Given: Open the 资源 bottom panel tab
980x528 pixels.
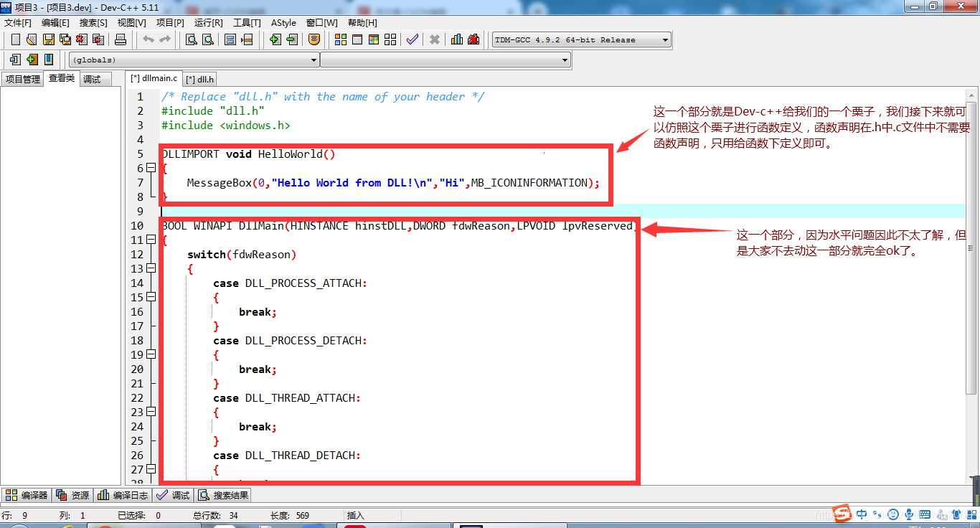Looking at the screenshot, I should [72, 495].
